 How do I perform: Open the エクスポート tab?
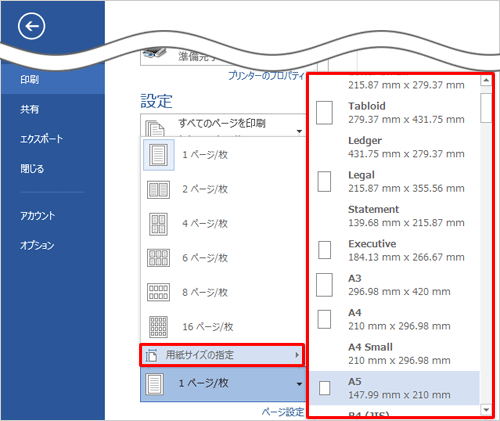point(41,139)
